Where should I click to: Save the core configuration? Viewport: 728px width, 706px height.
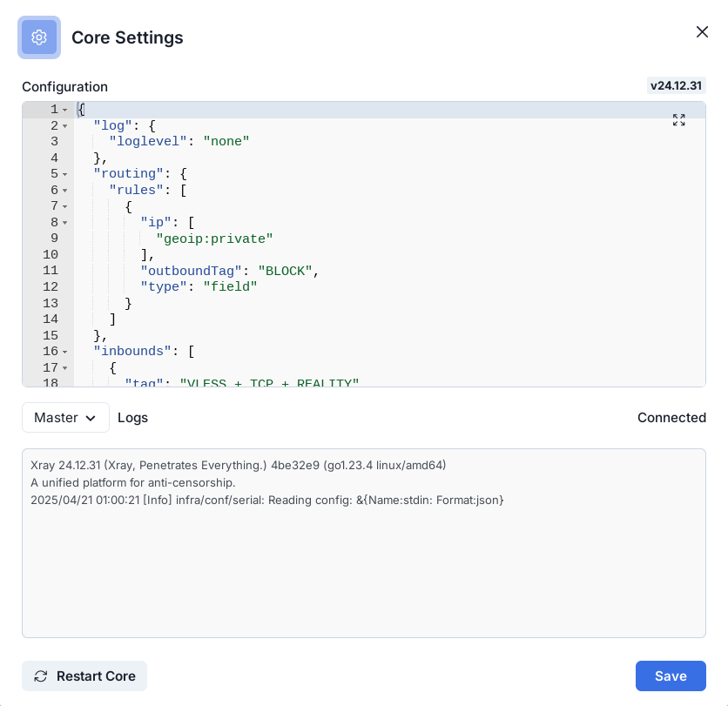(x=670, y=676)
